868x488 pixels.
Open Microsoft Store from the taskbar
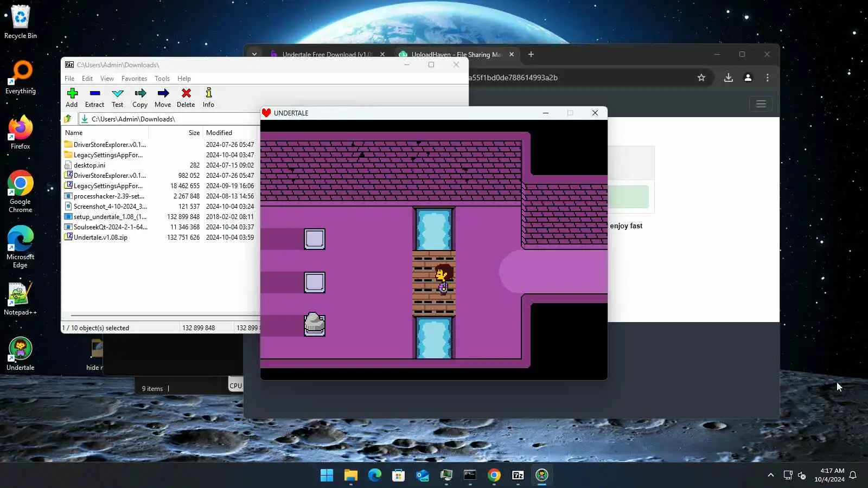point(399,476)
